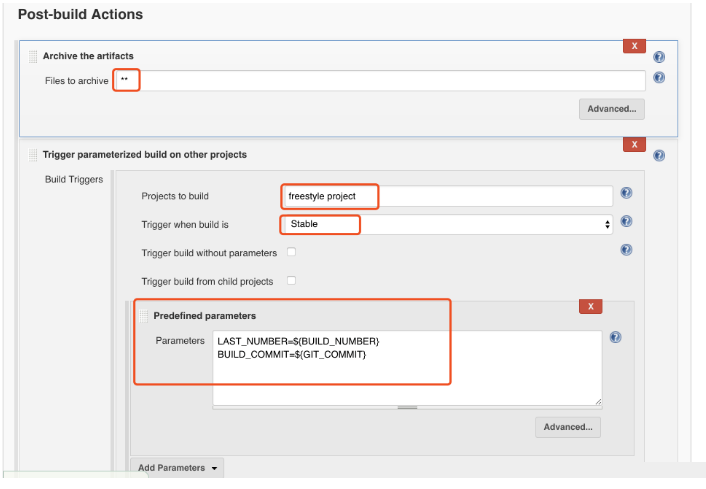Expand the Add Parameters dropdown button
The image size is (706, 489).
(177, 468)
